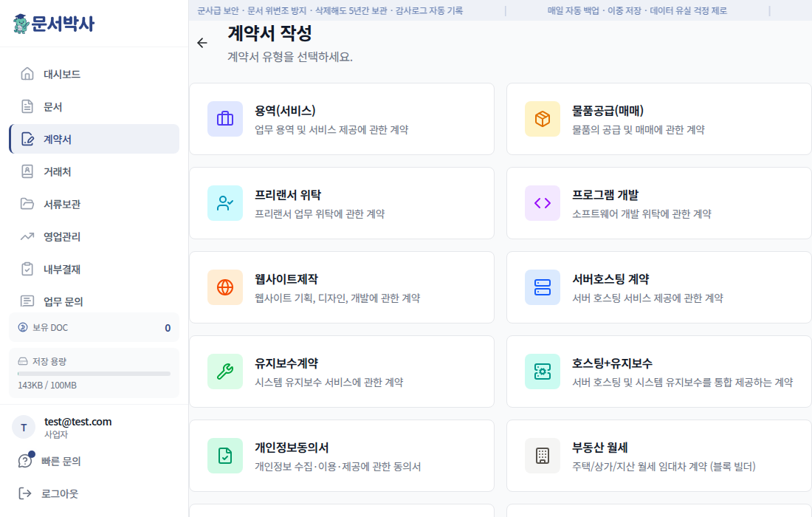The image size is (812, 517).
Task: Select the 서버호스팅 계약 server icon
Action: pyautogui.click(x=542, y=287)
